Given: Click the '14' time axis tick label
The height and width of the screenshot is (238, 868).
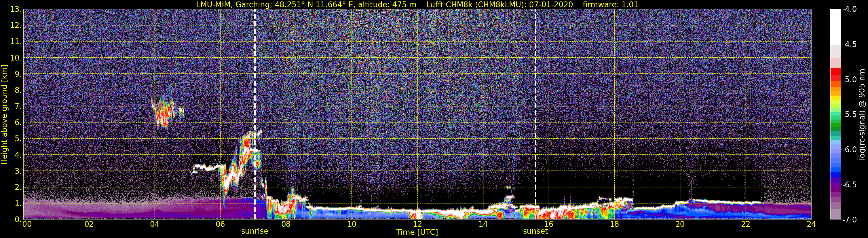Looking at the screenshot, I should point(483,224).
